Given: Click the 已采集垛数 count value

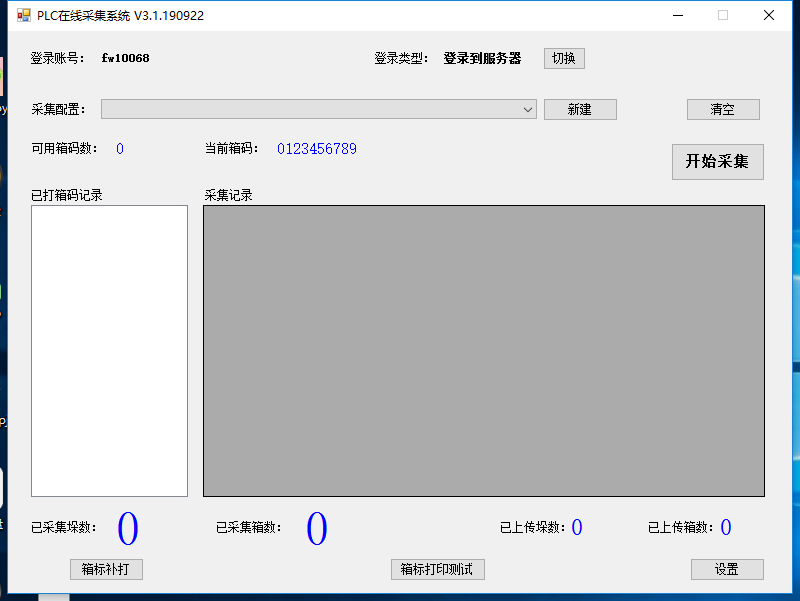Looking at the screenshot, I should pyautogui.click(x=128, y=528).
